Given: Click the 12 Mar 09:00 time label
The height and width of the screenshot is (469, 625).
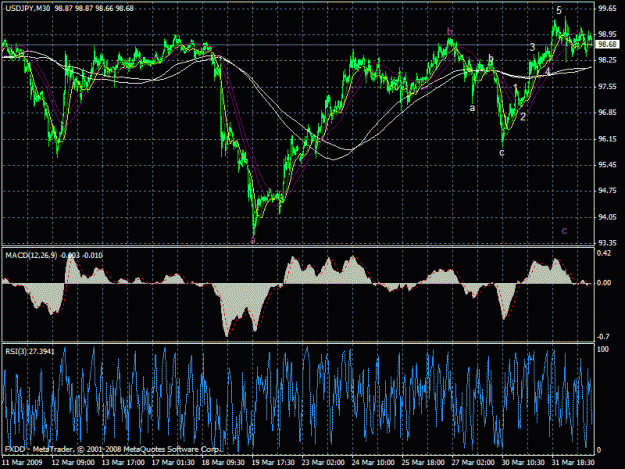Looking at the screenshot, I should (x=73, y=463).
